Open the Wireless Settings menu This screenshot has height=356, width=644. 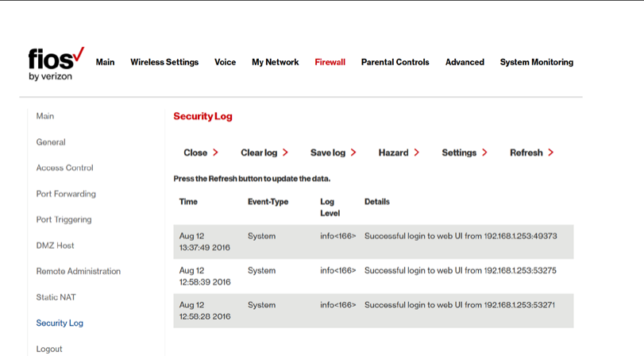(164, 62)
